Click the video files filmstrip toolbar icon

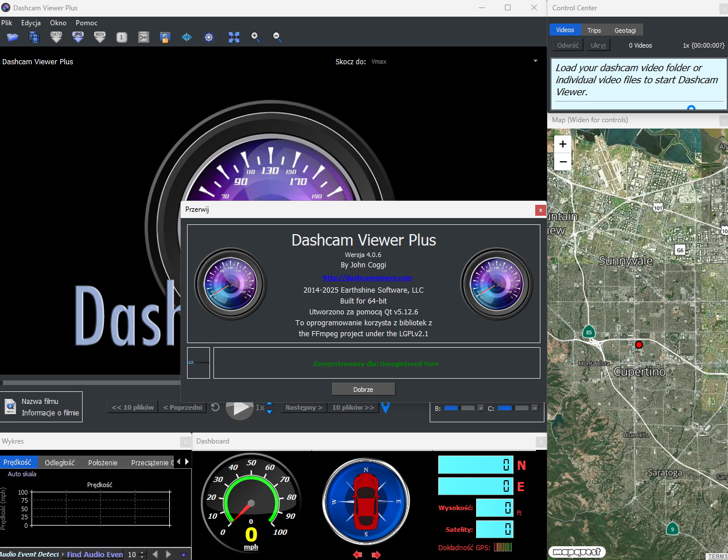[x=34, y=37]
